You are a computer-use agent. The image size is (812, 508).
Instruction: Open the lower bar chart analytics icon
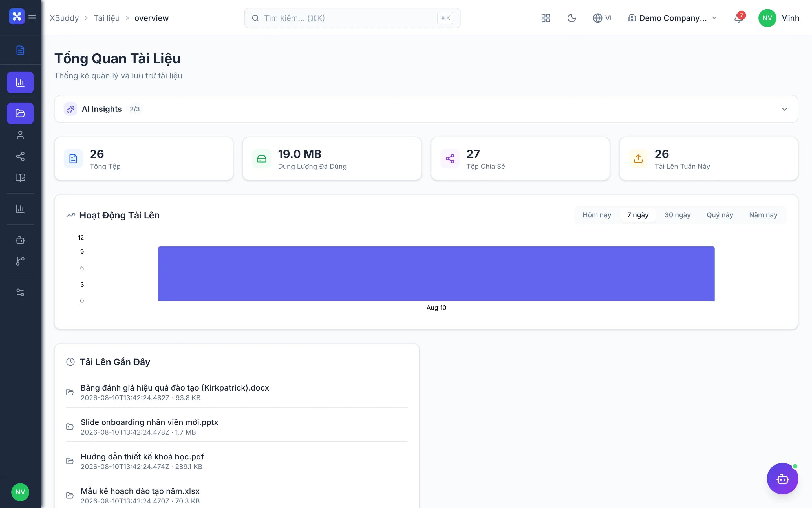pos(20,209)
